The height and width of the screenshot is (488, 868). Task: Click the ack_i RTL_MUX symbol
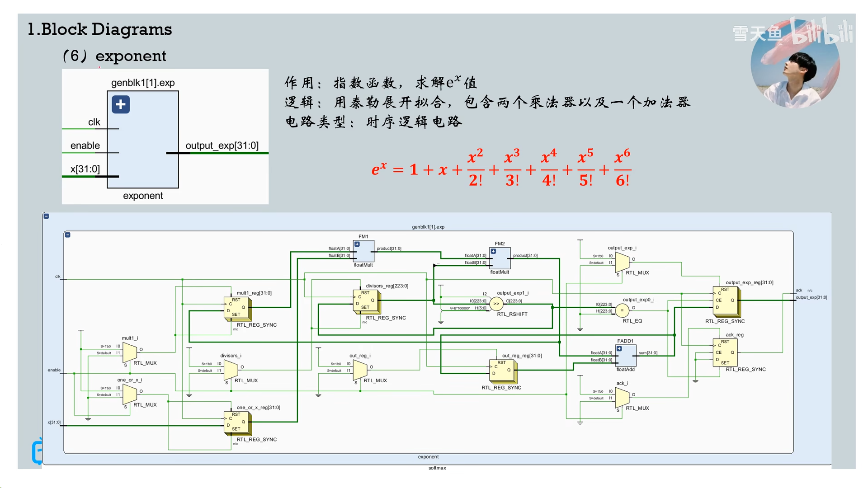(622, 397)
